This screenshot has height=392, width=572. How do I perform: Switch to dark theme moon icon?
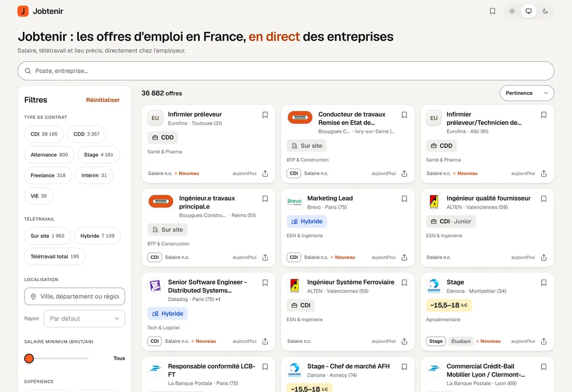(545, 11)
